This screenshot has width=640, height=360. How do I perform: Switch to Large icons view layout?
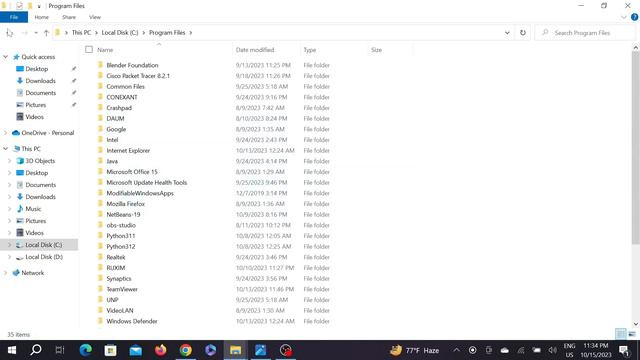click(x=632, y=334)
